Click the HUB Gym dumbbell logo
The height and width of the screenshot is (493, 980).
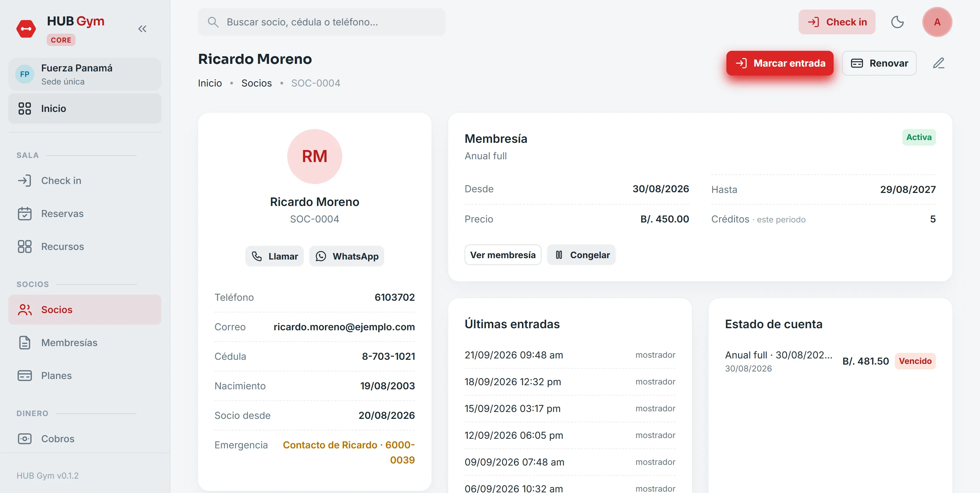pyautogui.click(x=26, y=29)
